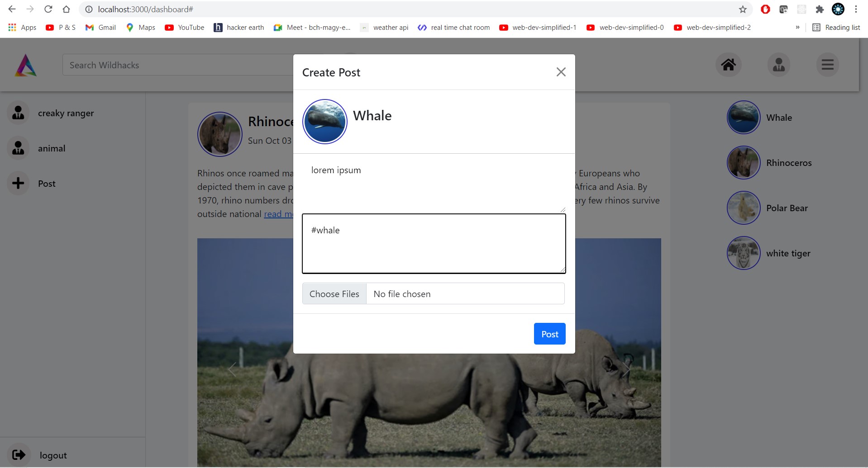Click the browser home icon
The height and width of the screenshot is (468, 868).
pos(66,9)
